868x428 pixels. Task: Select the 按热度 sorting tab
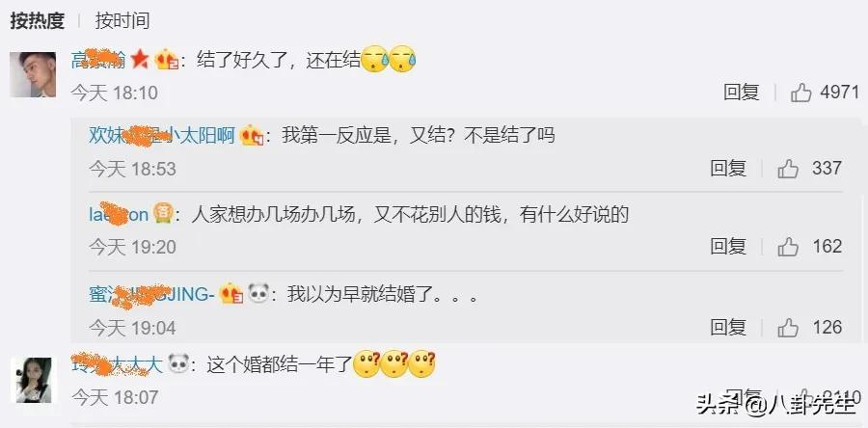[x=37, y=21]
